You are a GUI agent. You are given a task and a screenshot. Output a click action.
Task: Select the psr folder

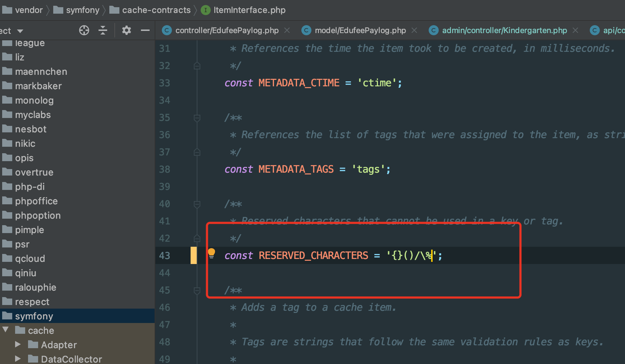[x=77, y=244]
